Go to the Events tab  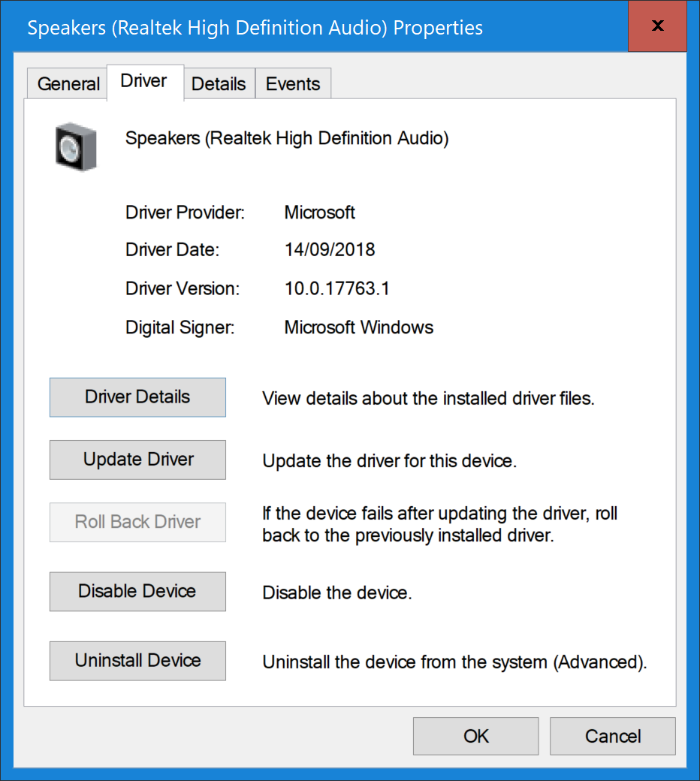tap(293, 83)
